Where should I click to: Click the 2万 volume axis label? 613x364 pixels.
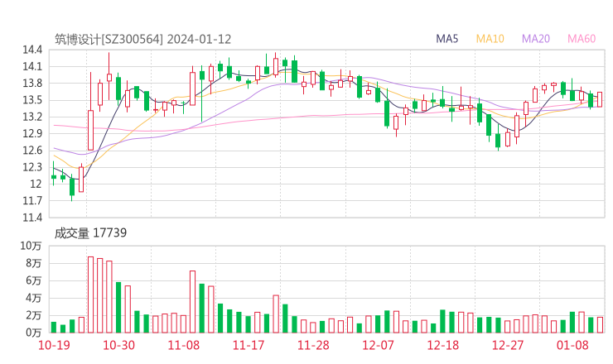(34, 315)
